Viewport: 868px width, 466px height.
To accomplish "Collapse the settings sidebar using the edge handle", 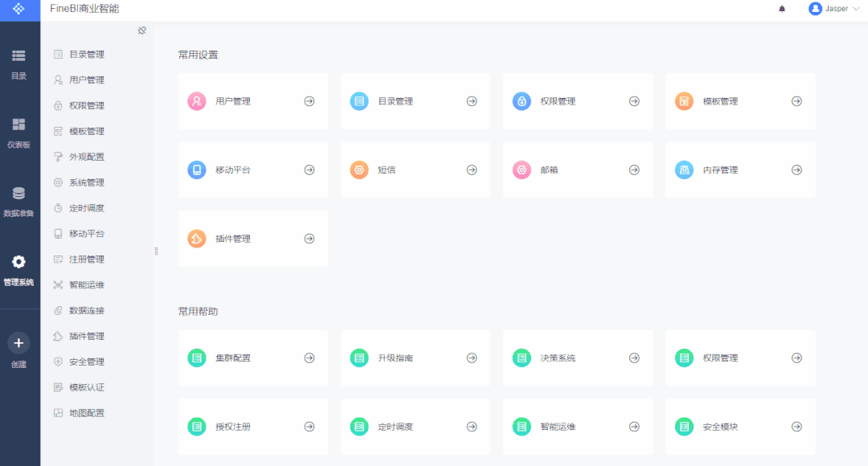I will pos(155,251).
